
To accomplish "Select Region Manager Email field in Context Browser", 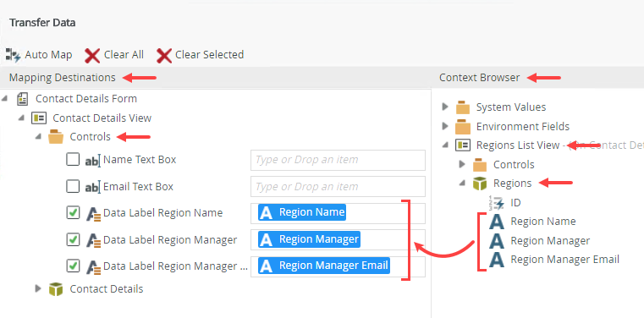I will [x=564, y=260].
